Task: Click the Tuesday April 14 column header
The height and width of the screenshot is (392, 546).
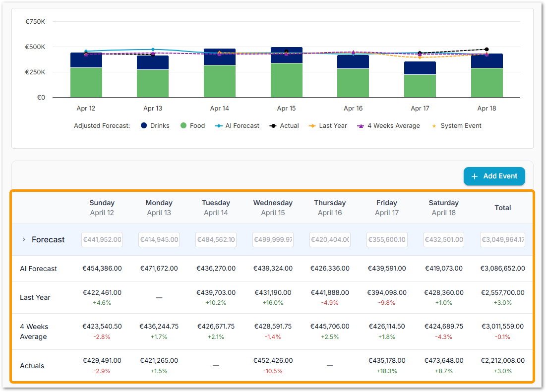Action: point(216,208)
